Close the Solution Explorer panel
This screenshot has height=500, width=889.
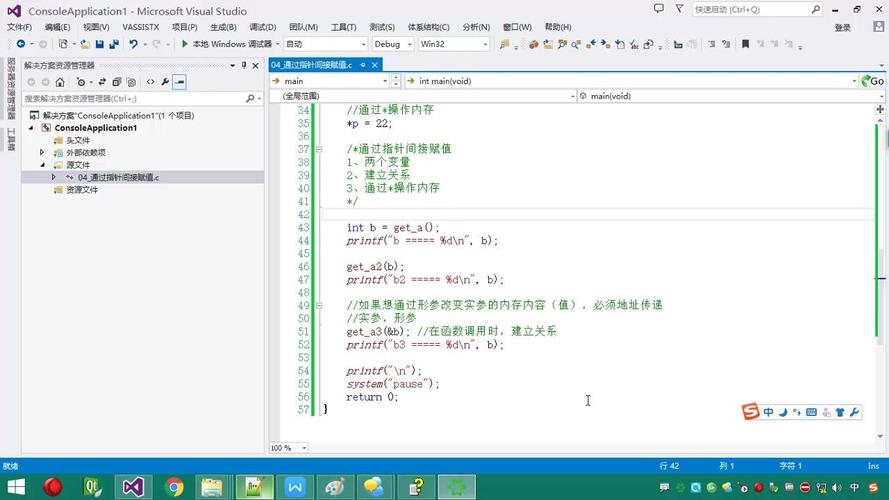(256, 65)
